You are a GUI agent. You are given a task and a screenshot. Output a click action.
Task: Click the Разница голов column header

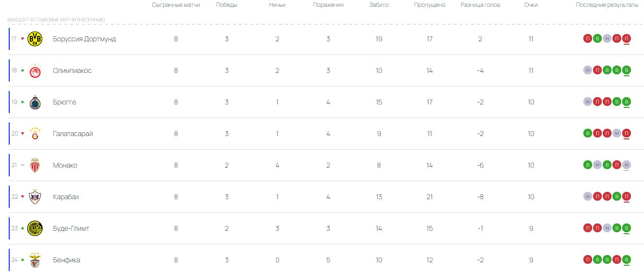pyautogui.click(x=480, y=5)
